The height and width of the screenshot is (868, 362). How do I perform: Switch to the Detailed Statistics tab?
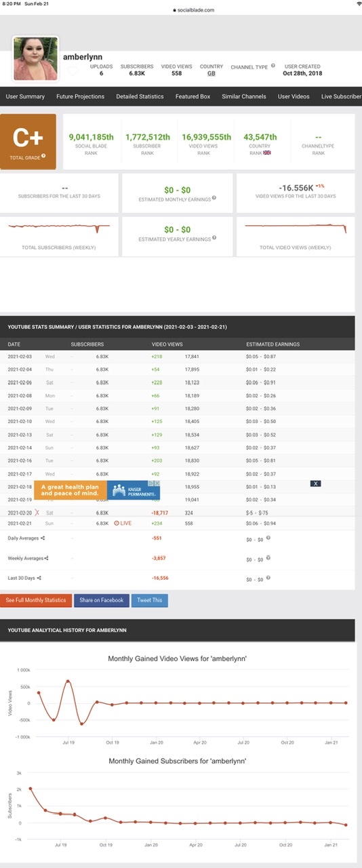point(140,96)
